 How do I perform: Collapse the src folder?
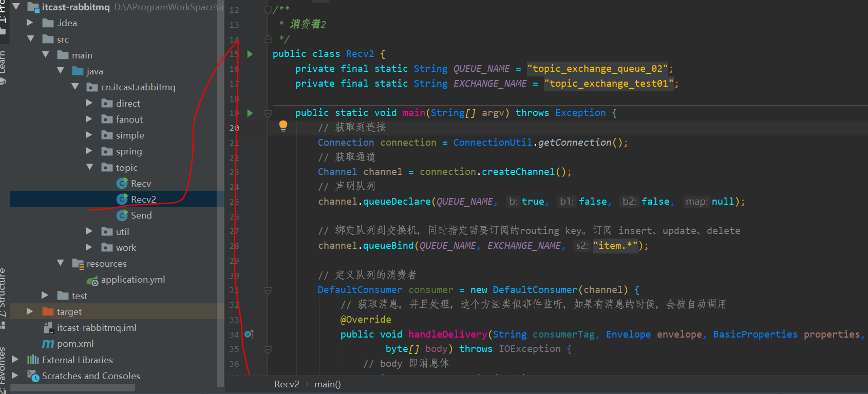tap(31, 39)
